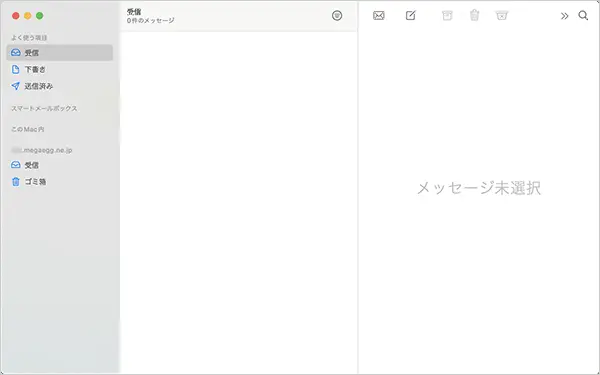Click the Delete trash can toolbar icon
Screen dimensions: 600x375
point(474,16)
